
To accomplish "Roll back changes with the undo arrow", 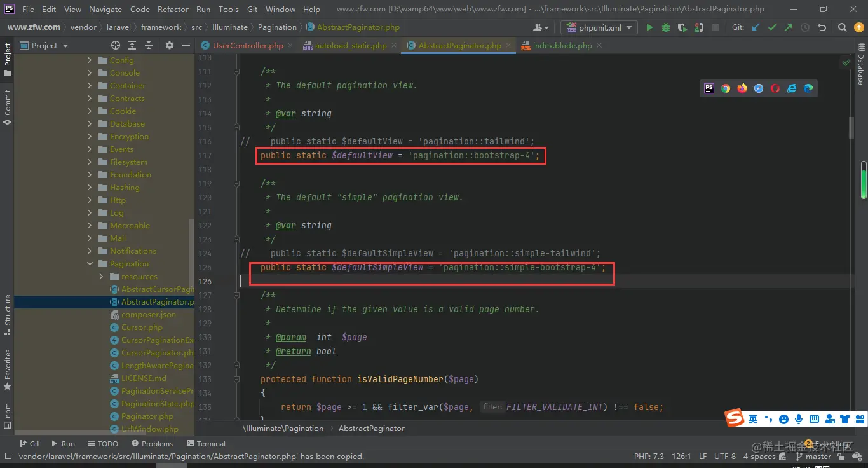I will pyautogui.click(x=822, y=27).
